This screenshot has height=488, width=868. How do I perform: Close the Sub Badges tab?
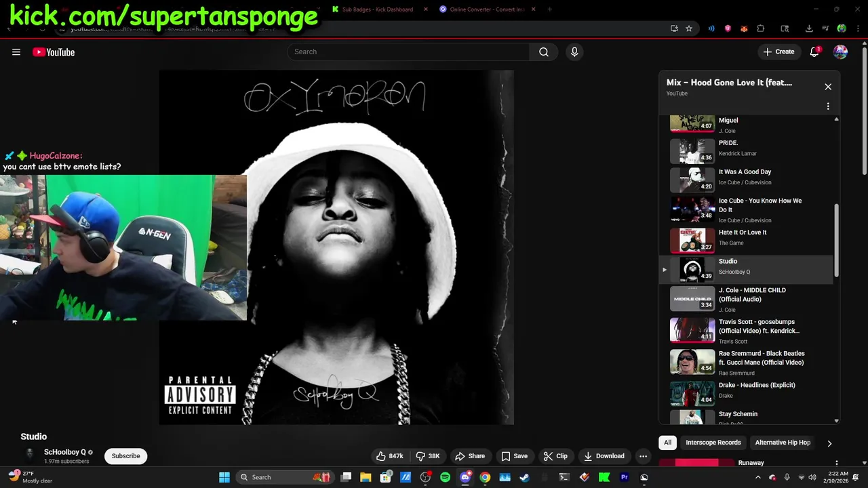pos(426,9)
